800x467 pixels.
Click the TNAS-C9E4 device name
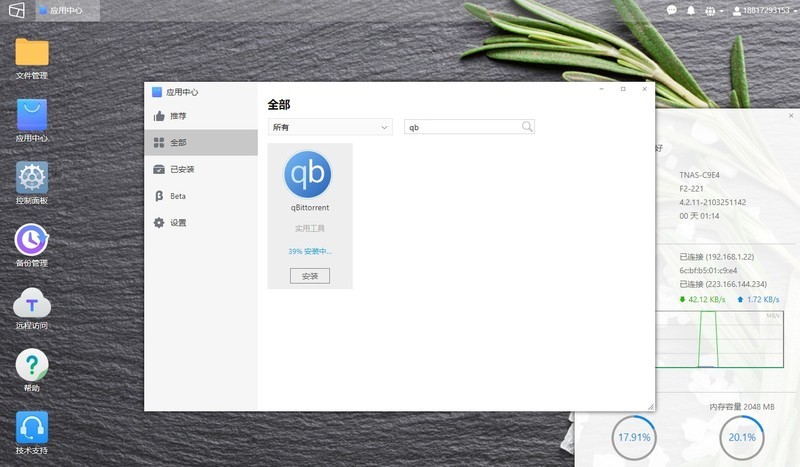click(699, 175)
